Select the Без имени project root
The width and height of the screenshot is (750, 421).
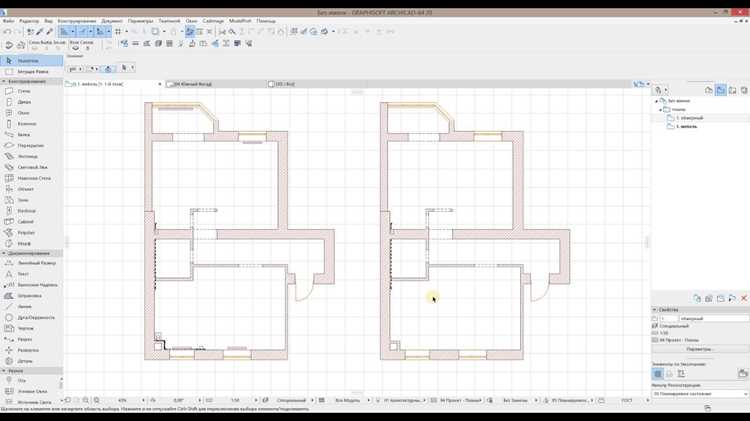tap(679, 101)
